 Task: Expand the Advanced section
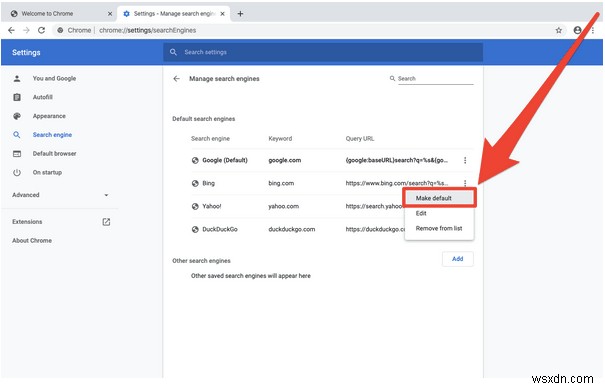click(x=60, y=195)
